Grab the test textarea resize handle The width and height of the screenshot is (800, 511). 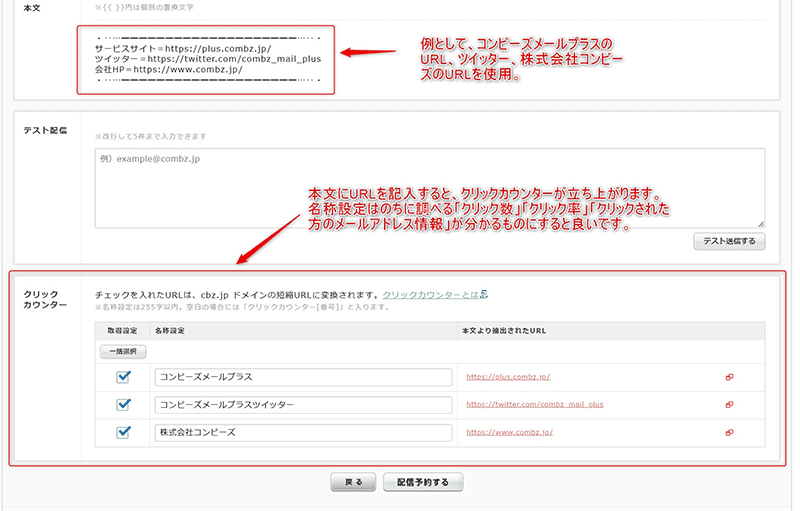coord(761,224)
